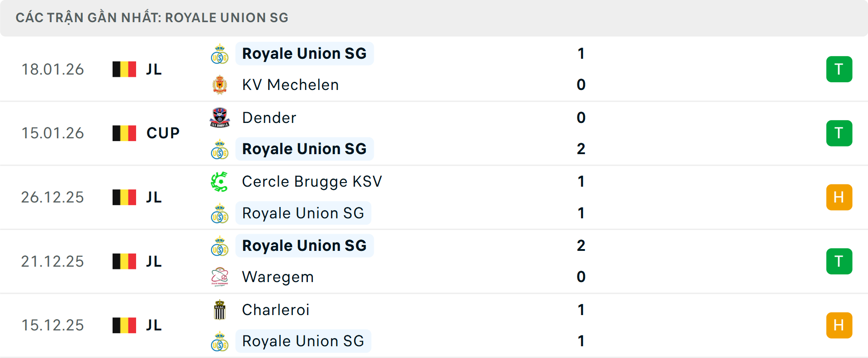Viewport: 868px width, 358px height.
Task: Select the CUP competition label
Action: [163, 133]
